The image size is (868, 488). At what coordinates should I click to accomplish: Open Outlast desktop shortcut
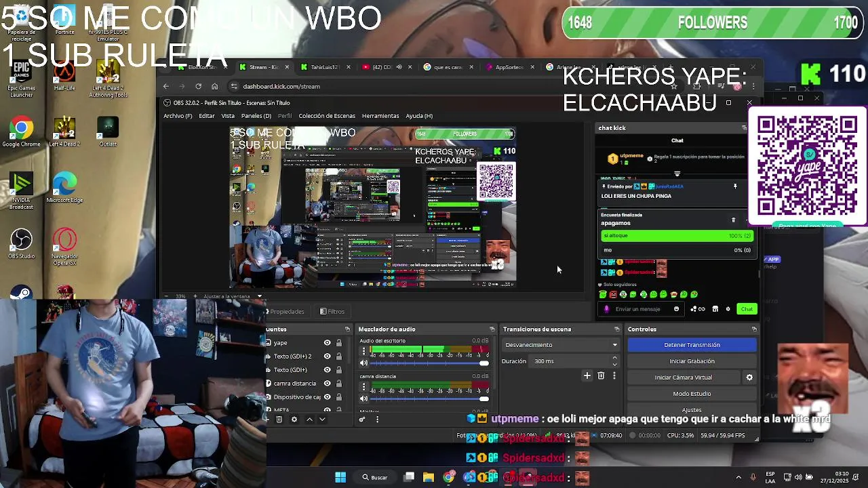pyautogui.click(x=108, y=131)
